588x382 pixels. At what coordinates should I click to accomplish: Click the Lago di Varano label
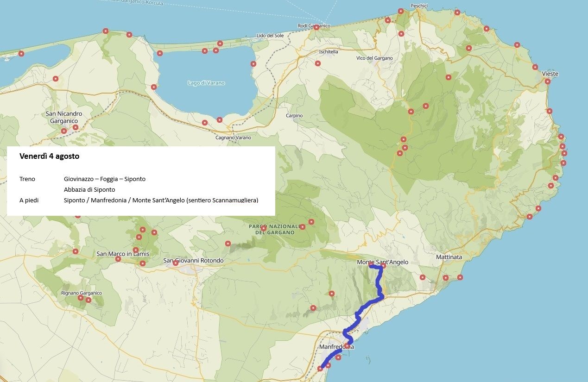[x=206, y=83]
